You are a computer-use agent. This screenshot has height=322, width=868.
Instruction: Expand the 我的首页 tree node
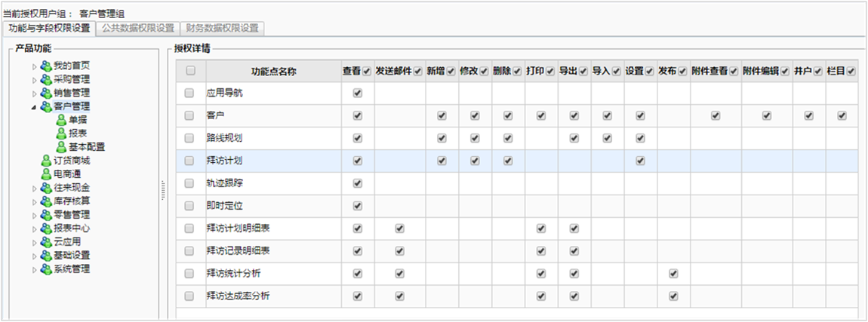point(34,66)
